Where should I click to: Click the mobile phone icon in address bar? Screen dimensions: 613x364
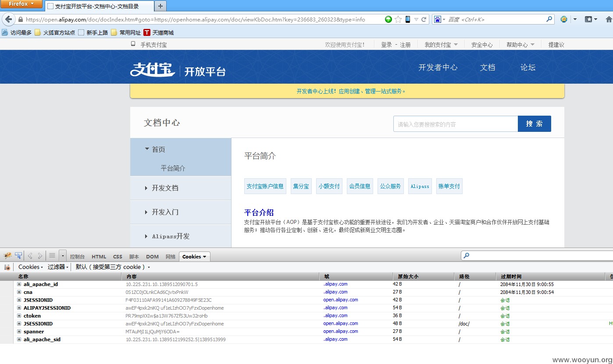[x=408, y=19]
